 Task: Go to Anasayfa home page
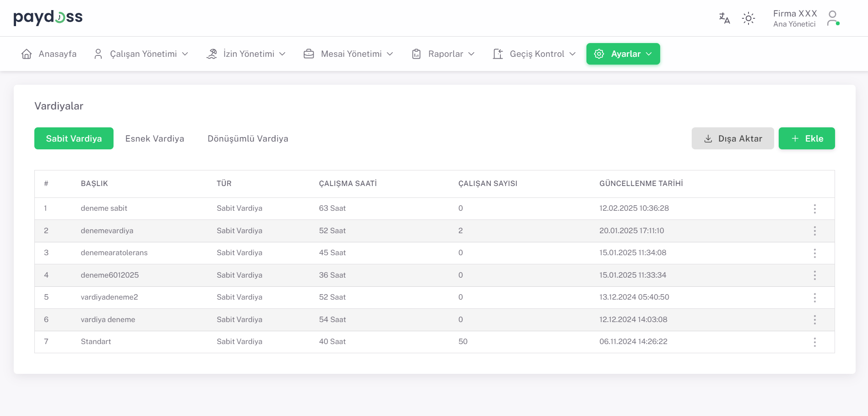point(49,54)
